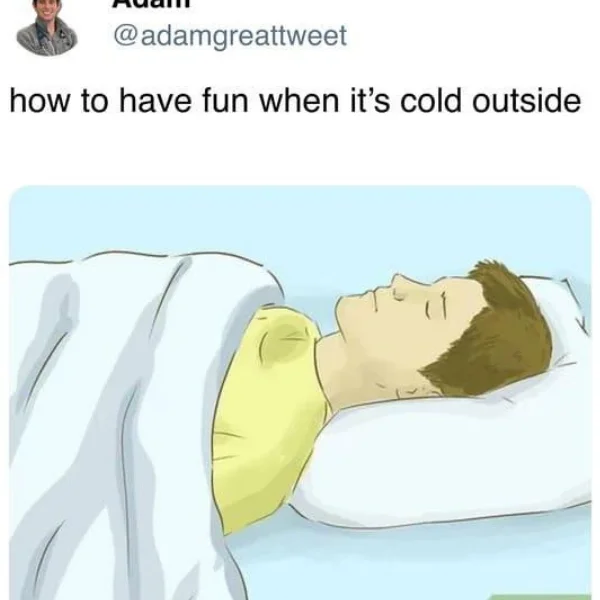Image resolution: width=600 pixels, height=600 pixels.
Task: Click the man's closed eye
Action: pos(400,295)
